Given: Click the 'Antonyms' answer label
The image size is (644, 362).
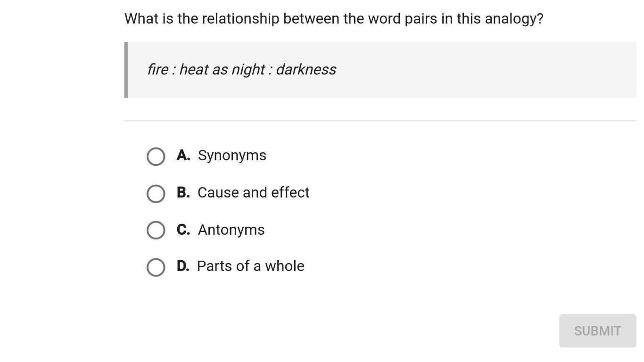Looking at the screenshot, I should 231,230.
